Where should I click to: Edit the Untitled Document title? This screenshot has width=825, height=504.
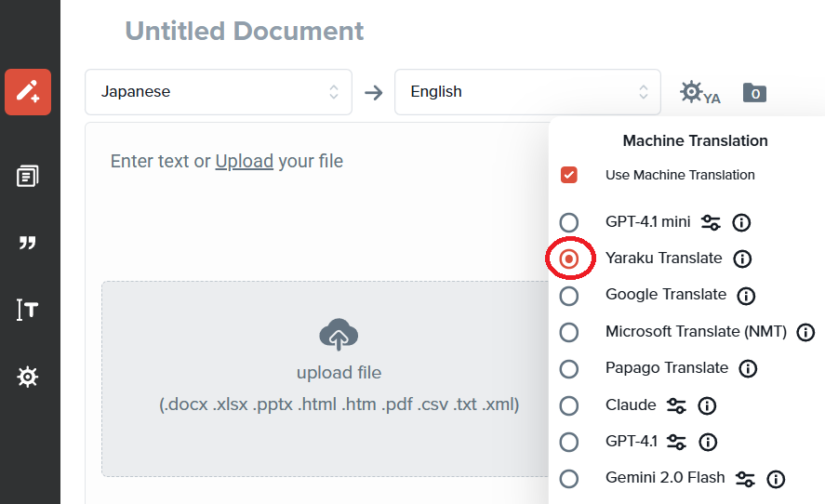coord(244,31)
